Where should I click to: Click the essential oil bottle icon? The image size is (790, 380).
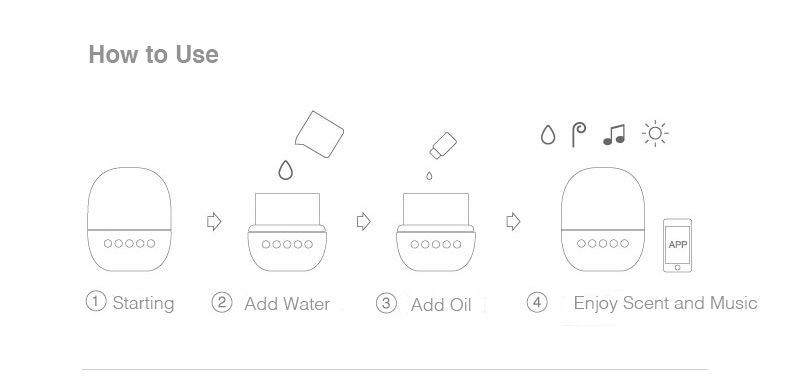pos(443,146)
